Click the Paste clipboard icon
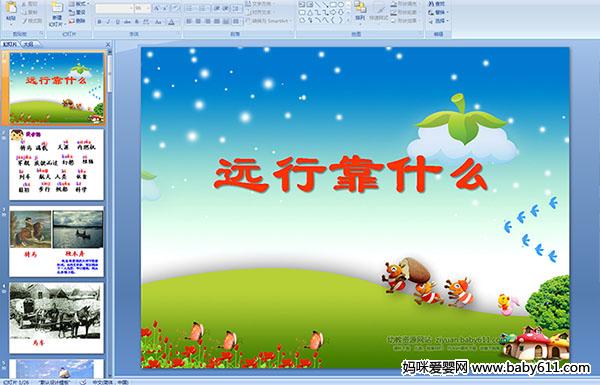600x385 pixels. [x=11, y=8]
